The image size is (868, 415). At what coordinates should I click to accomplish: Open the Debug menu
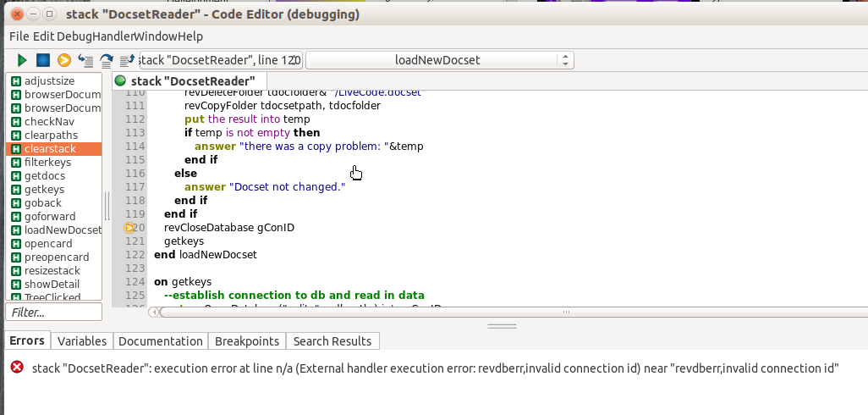point(75,36)
